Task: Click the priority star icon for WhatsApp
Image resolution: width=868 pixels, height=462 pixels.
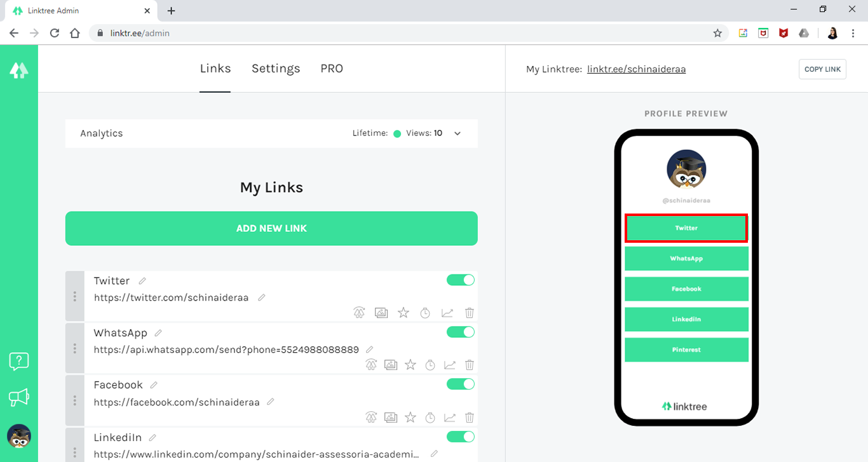Action: [410, 365]
